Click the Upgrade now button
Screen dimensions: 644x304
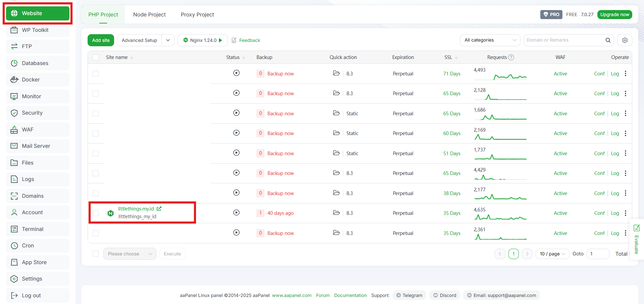pyautogui.click(x=614, y=14)
